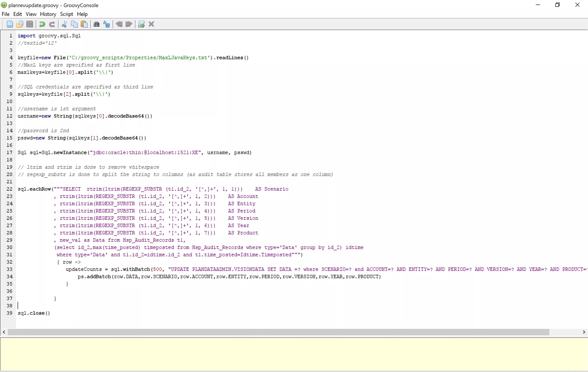Place cursor on sql.close() line
588x372 pixels.
coord(34,313)
